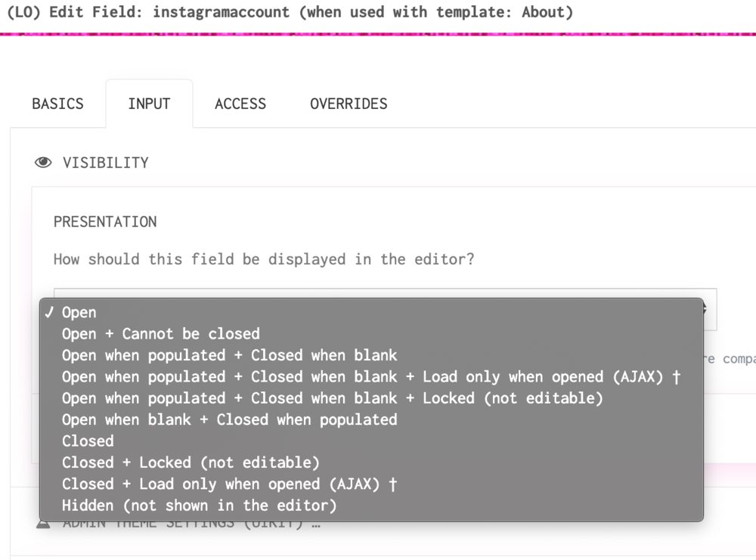
Task: Expand the Admin Theme Settings section
Action: [x=191, y=524]
